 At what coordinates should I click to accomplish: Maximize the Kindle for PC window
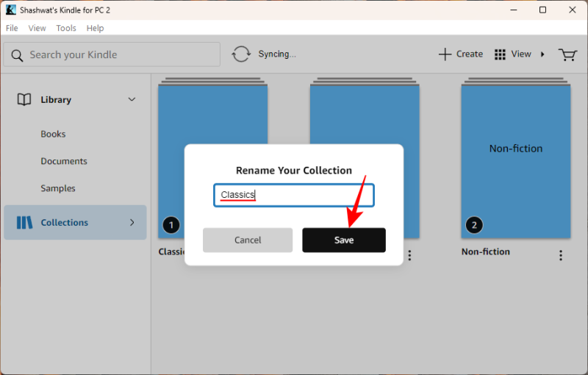(x=542, y=10)
